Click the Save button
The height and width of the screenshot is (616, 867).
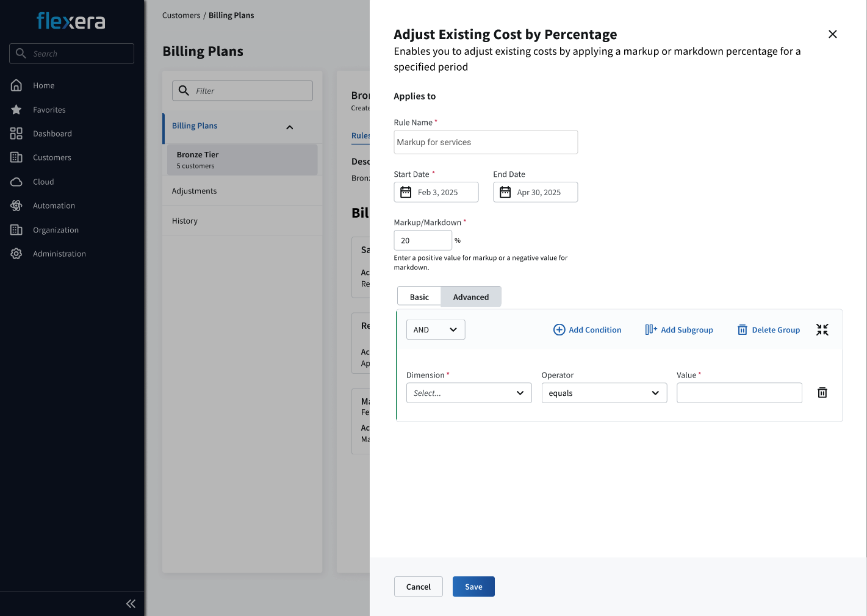473,587
